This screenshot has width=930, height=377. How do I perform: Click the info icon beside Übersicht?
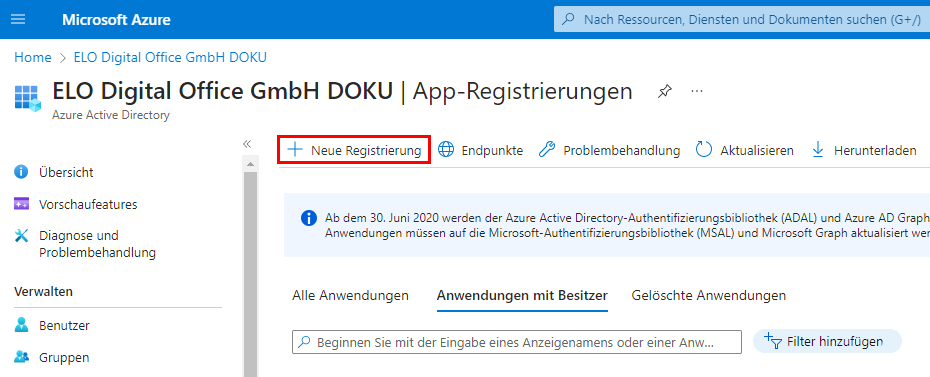(x=21, y=172)
